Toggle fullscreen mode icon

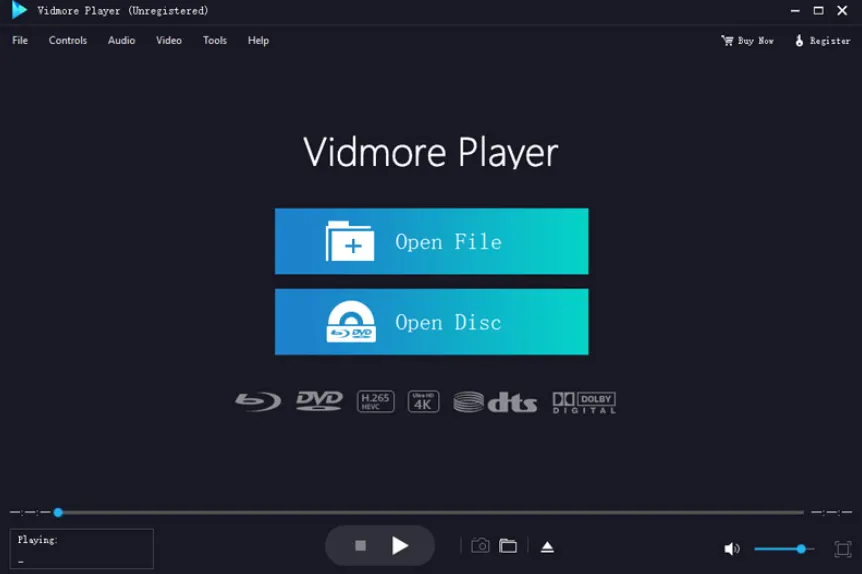(842, 549)
